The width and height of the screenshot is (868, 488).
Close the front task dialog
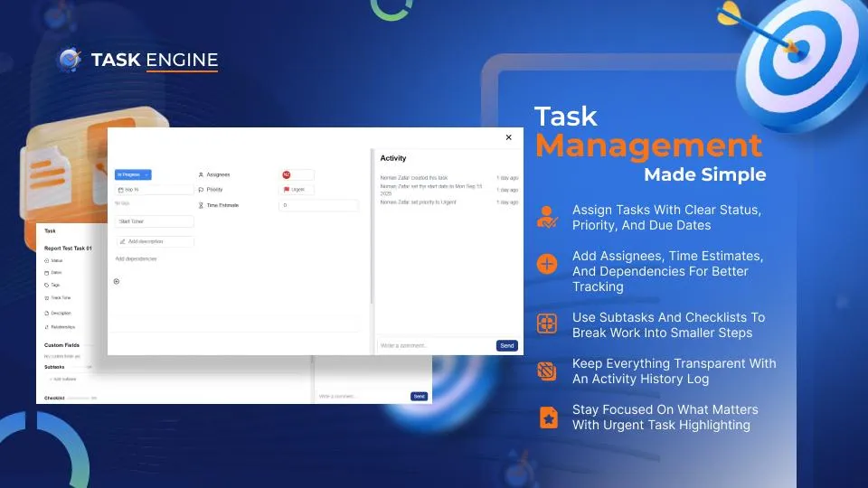[509, 137]
